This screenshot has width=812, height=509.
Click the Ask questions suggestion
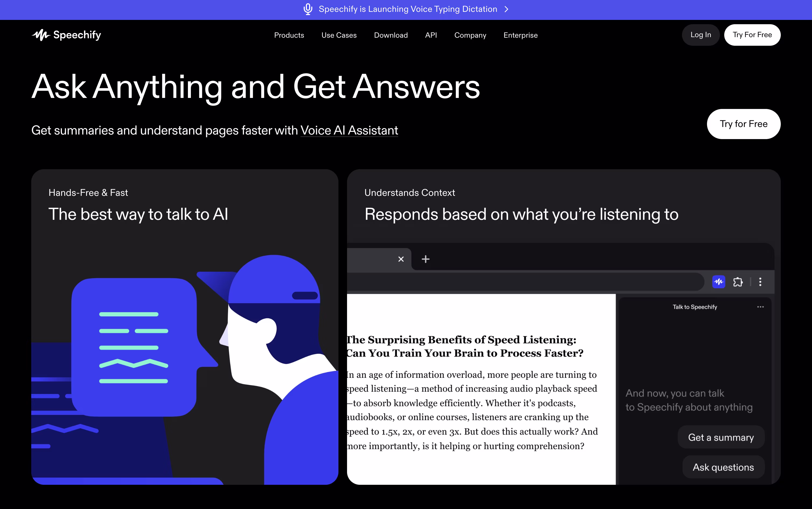tap(723, 467)
